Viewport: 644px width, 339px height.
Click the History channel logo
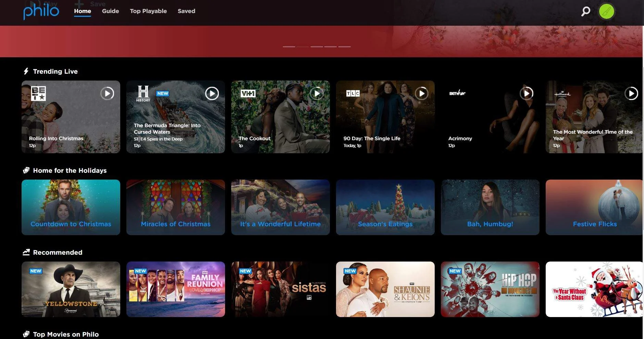click(x=143, y=94)
